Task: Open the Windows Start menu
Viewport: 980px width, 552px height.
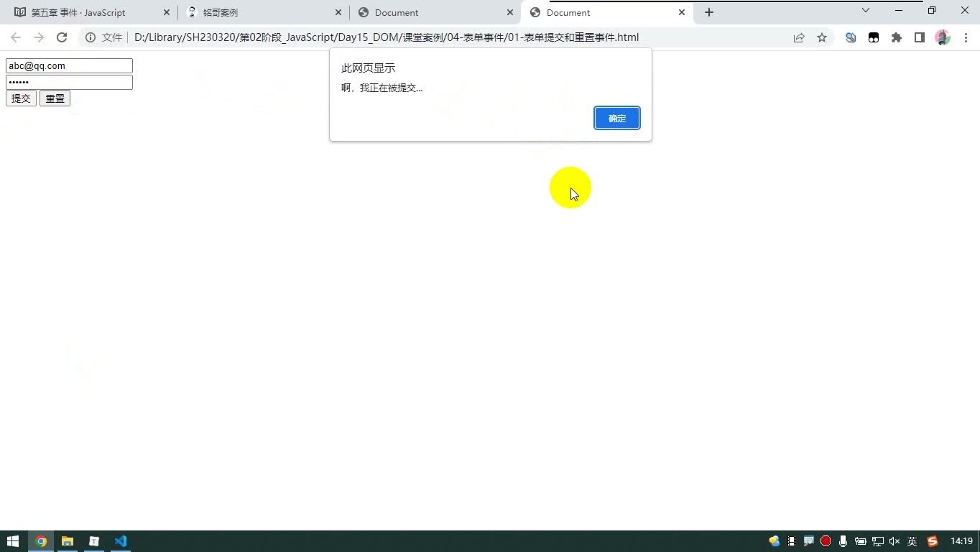Action: click(13, 541)
